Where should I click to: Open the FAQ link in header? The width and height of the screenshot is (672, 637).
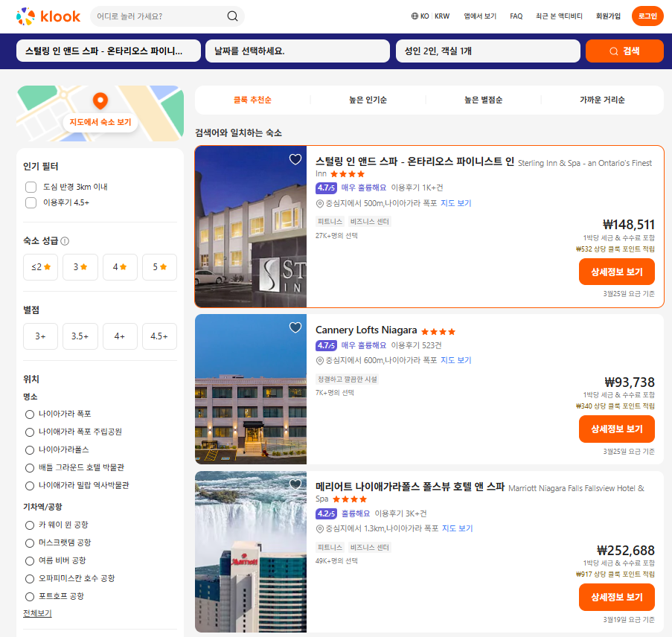point(516,16)
